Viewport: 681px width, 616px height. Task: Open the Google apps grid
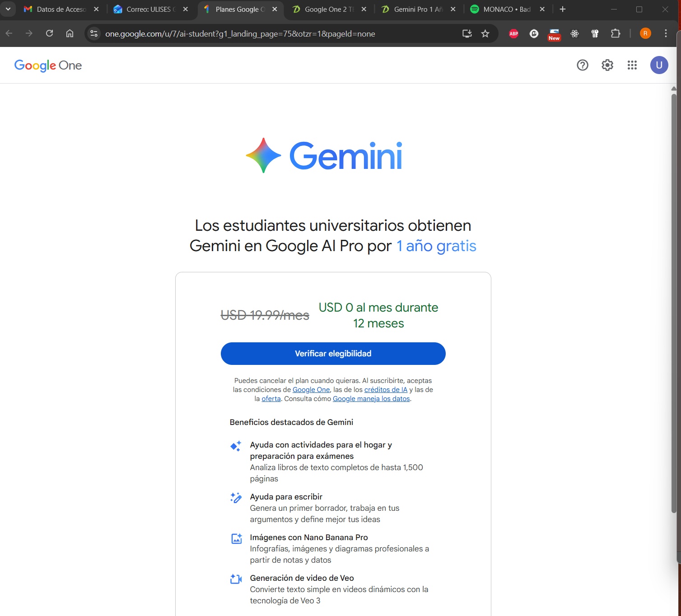pos(632,65)
